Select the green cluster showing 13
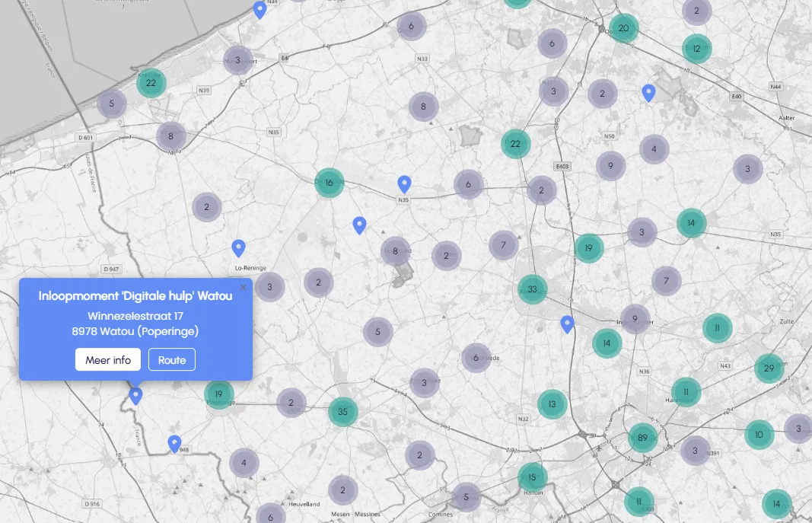 pyautogui.click(x=552, y=404)
